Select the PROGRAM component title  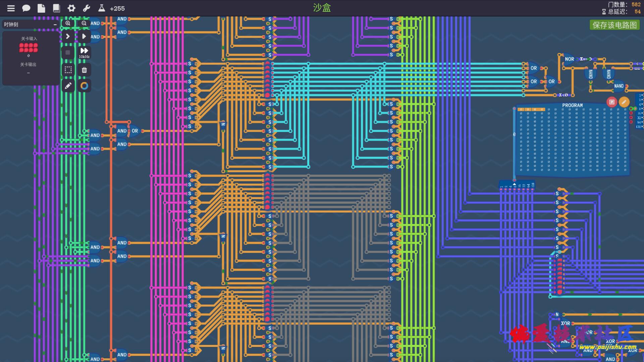(x=572, y=105)
